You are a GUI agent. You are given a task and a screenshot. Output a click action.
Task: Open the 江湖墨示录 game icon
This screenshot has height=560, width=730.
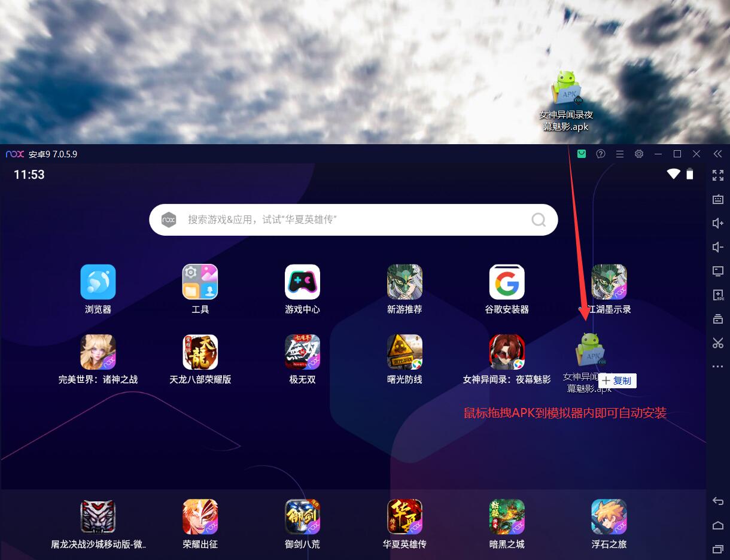click(609, 282)
